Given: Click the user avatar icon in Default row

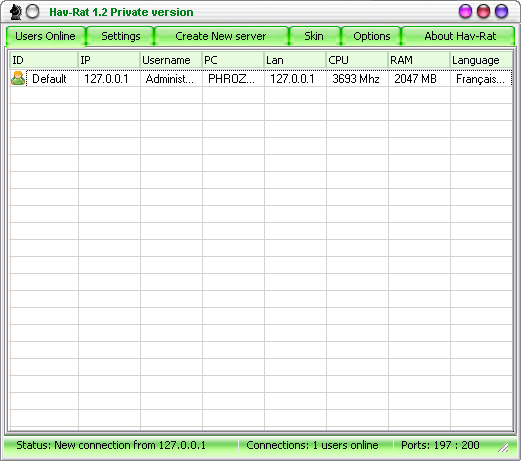Looking at the screenshot, I should pyautogui.click(x=18, y=79).
